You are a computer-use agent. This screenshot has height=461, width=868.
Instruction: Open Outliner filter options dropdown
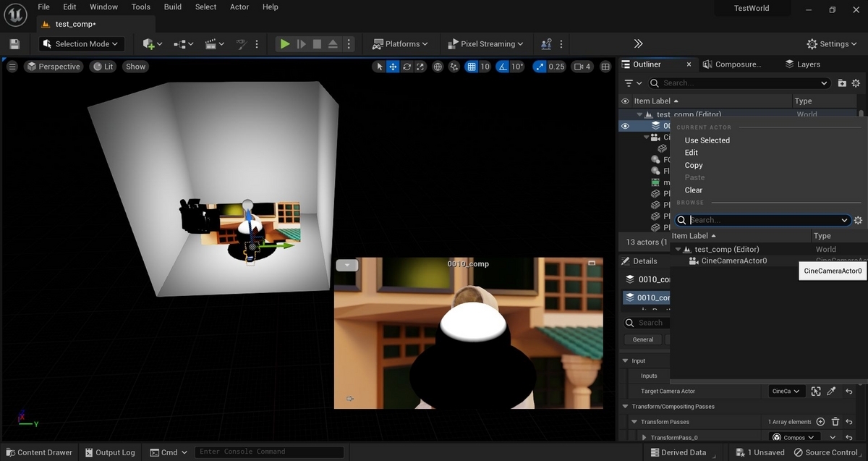[x=633, y=83]
